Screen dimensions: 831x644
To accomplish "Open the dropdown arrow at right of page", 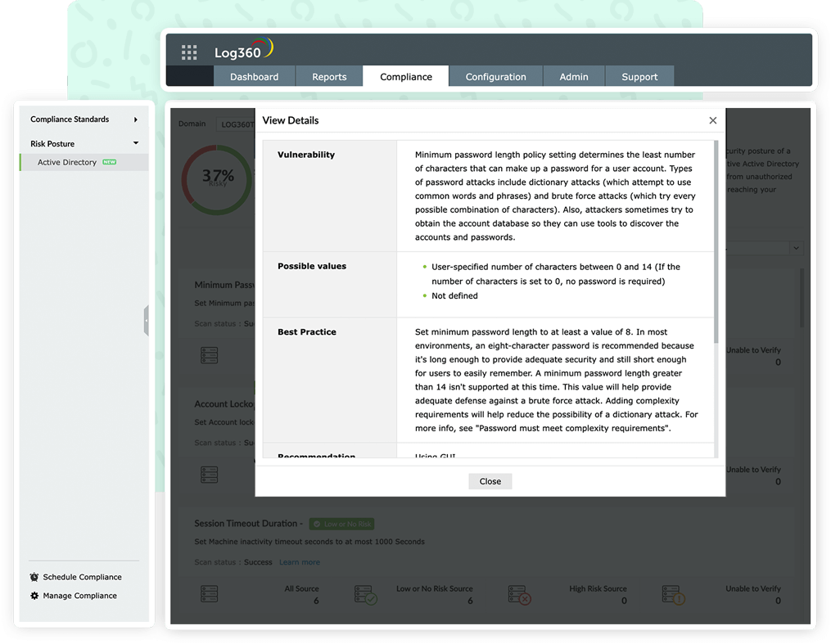I will coord(796,248).
